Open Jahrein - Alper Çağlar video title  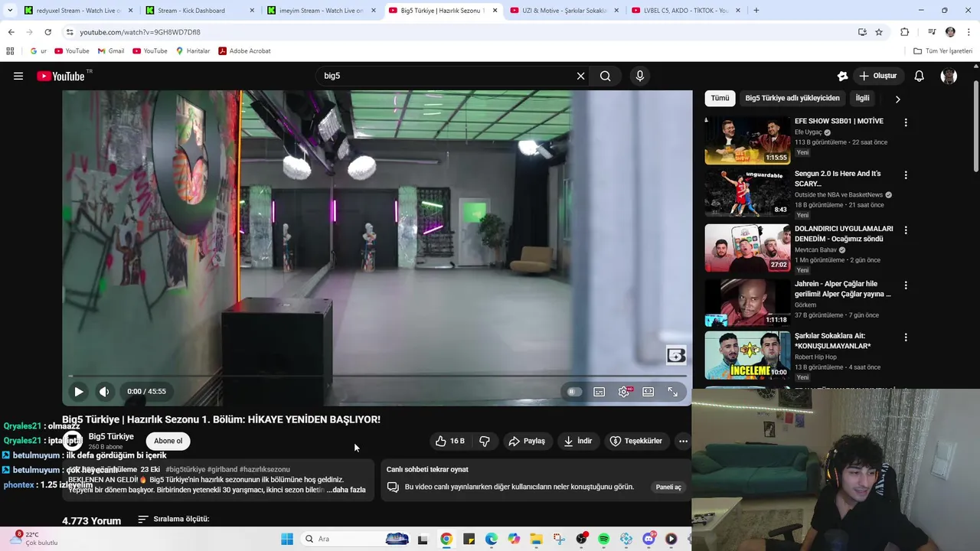(x=843, y=289)
